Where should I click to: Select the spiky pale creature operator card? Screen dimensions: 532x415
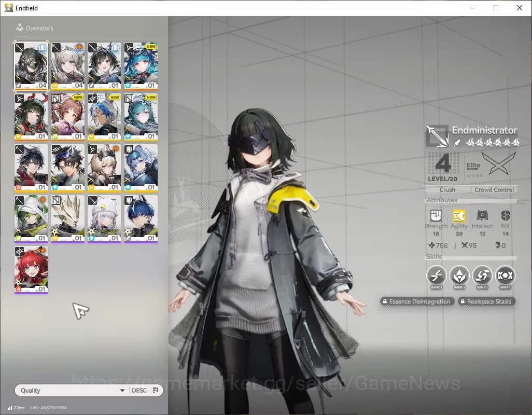pos(68,219)
